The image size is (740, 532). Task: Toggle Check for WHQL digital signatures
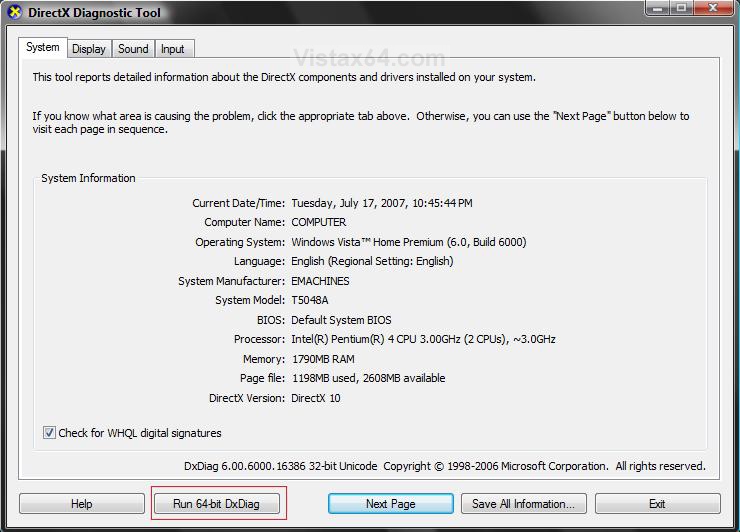tap(49, 433)
